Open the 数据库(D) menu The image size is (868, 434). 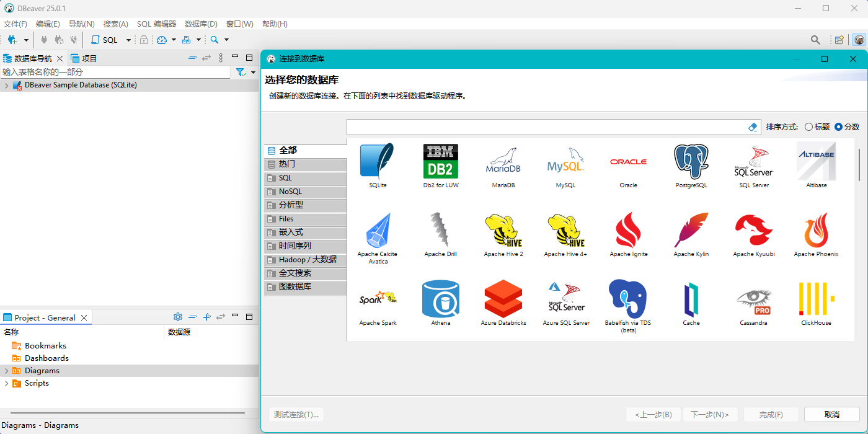[x=201, y=24]
